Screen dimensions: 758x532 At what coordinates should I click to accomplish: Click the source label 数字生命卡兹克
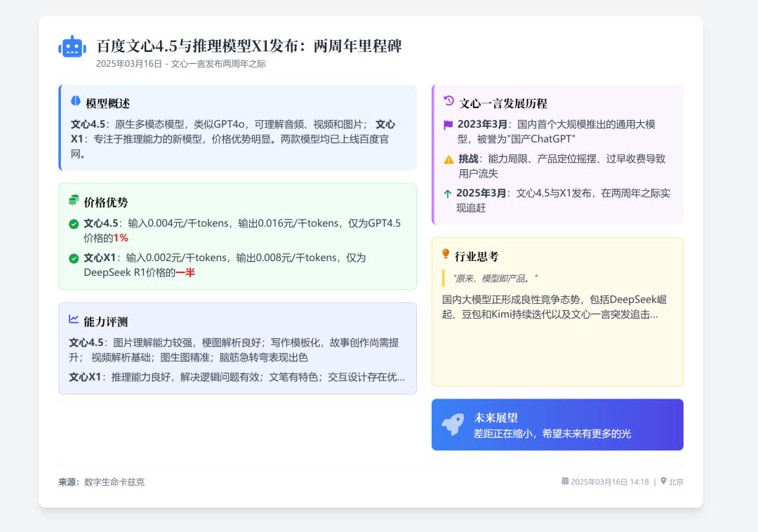tap(114, 481)
